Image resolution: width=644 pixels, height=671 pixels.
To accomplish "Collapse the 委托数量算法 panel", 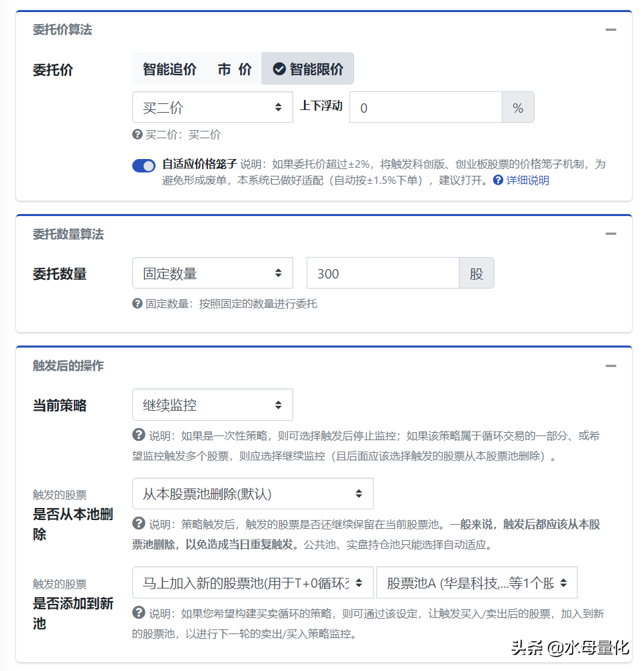I will coord(610,234).
